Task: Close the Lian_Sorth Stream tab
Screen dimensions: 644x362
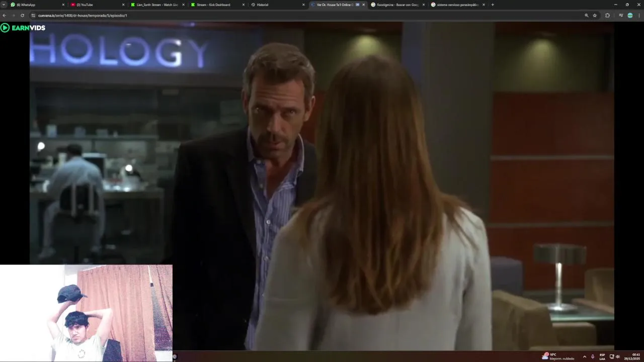Action: [x=183, y=5]
